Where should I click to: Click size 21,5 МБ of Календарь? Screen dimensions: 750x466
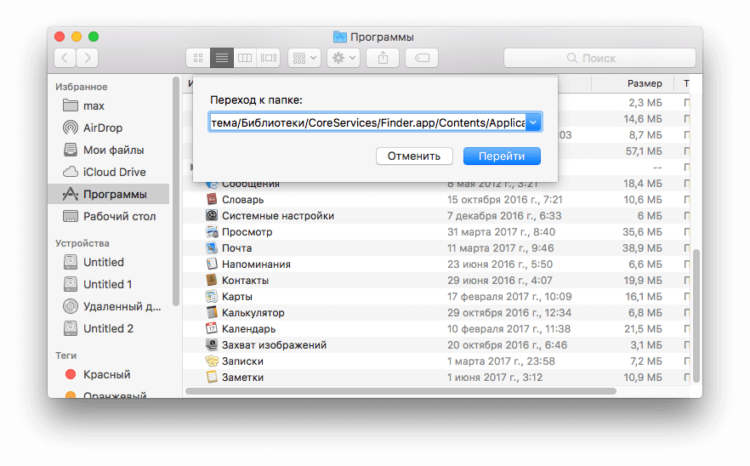click(x=643, y=329)
